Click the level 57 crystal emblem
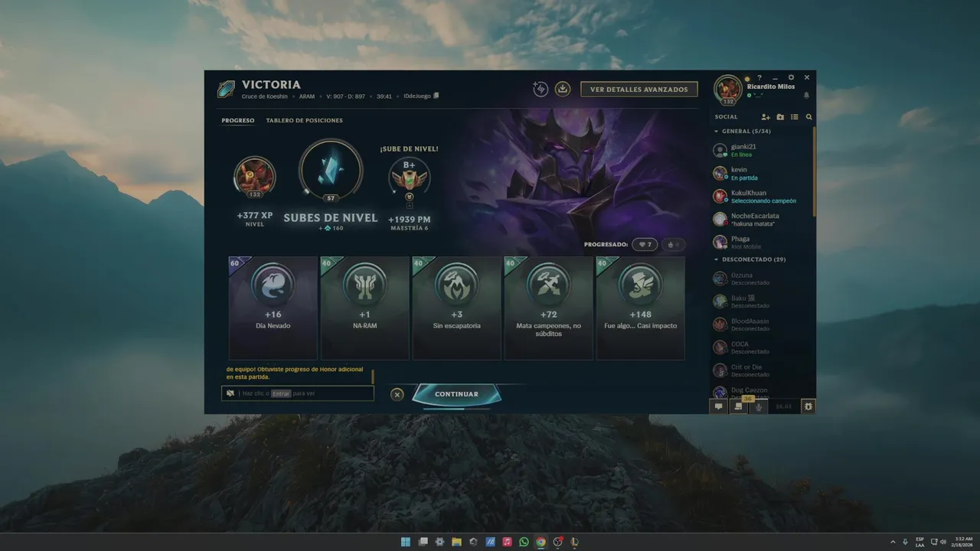The height and width of the screenshot is (551, 980). (331, 170)
